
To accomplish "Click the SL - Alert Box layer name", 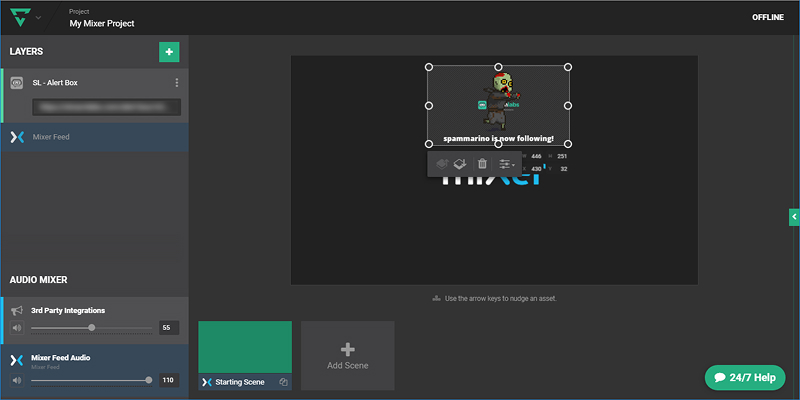I will [55, 83].
